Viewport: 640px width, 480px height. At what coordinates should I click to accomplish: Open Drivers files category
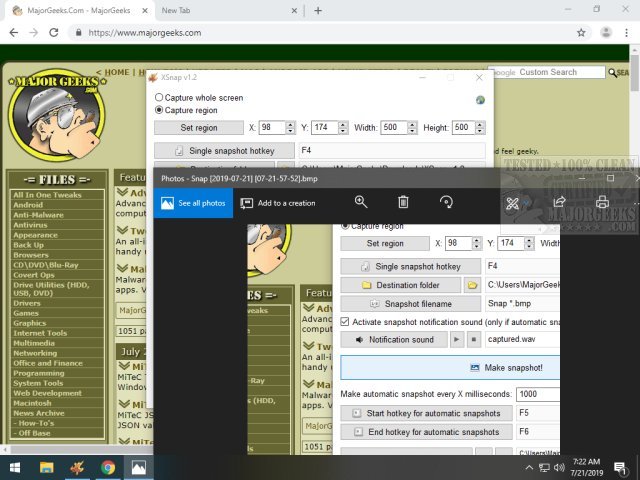(27, 303)
